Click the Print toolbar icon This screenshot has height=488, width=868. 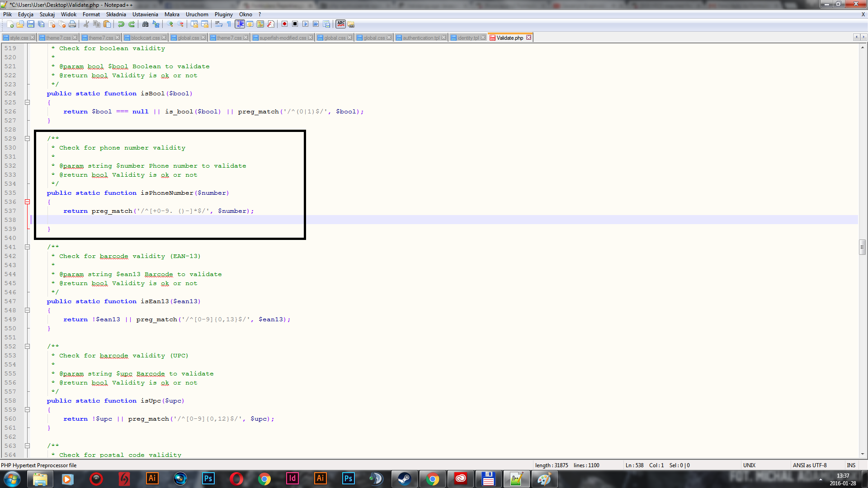pos(72,24)
